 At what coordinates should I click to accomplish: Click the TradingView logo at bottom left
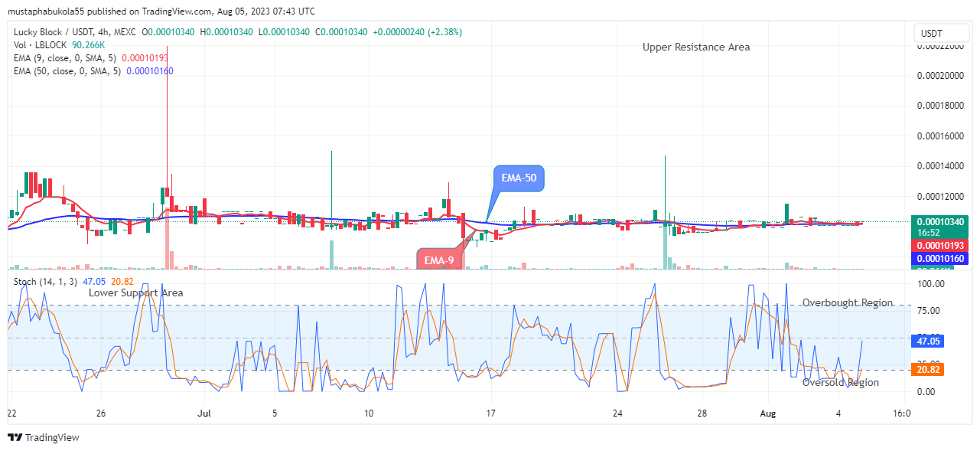(x=44, y=438)
